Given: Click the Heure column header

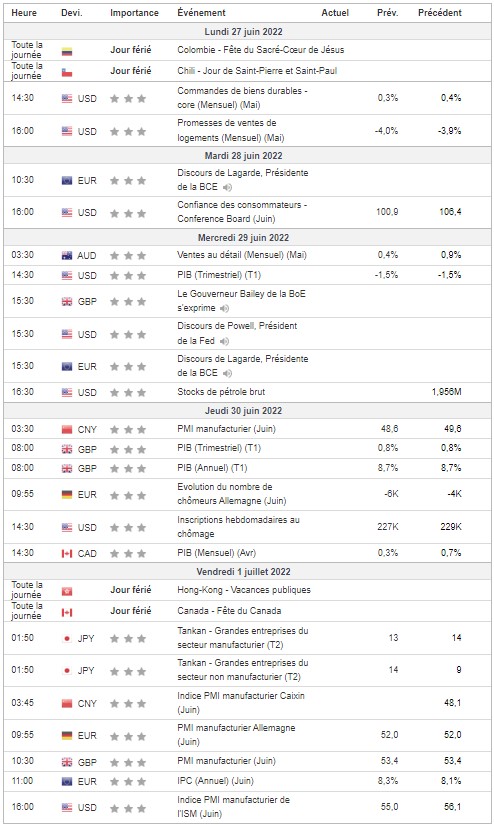Looking at the screenshot, I should pyautogui.click(x=24, y=13).
